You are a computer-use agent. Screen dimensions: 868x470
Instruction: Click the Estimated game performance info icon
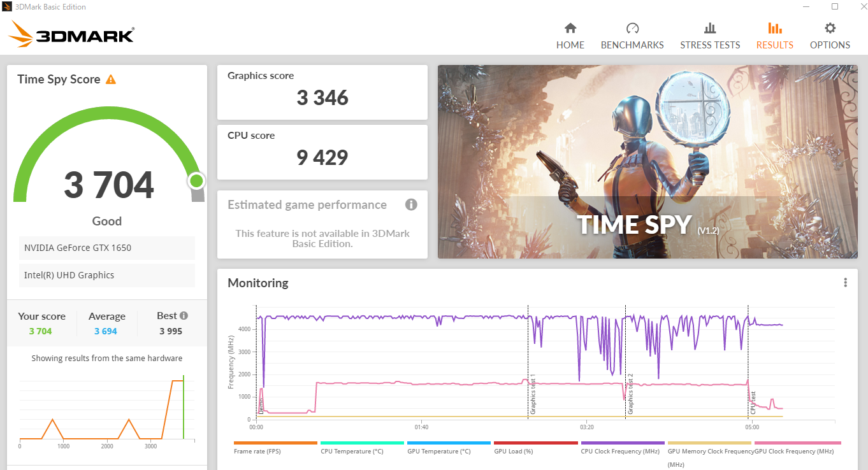pos(411,204)
